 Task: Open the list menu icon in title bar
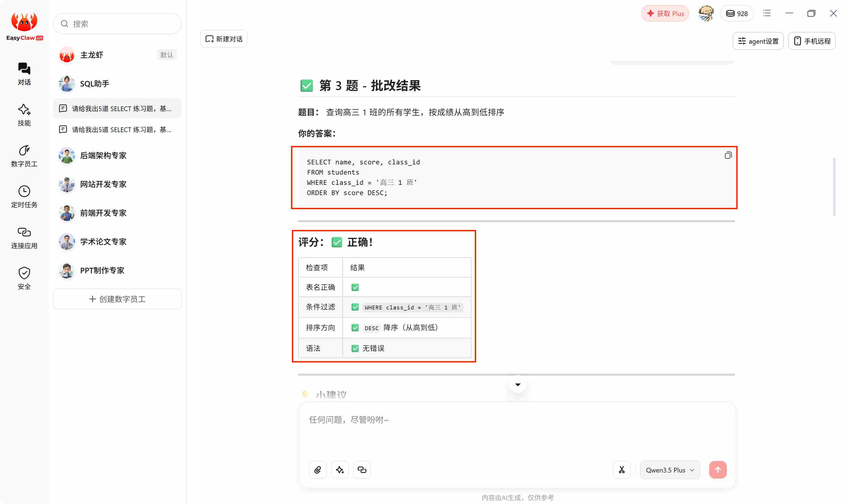click(x=767, y=13)
